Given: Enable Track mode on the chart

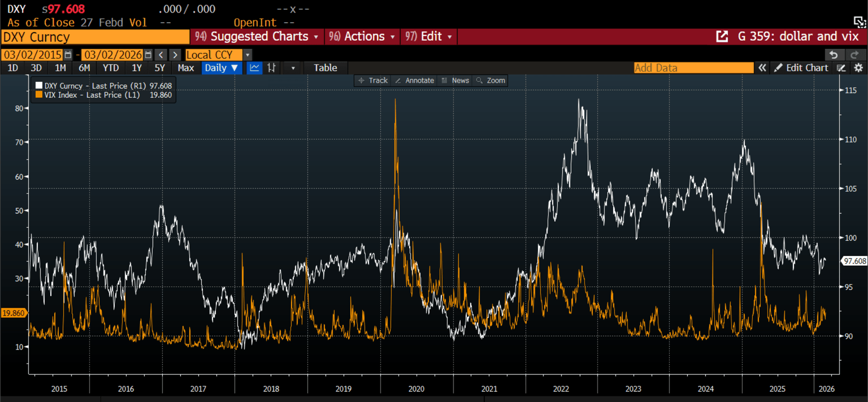Looking at the screenshot, I should tap(372, 80).
